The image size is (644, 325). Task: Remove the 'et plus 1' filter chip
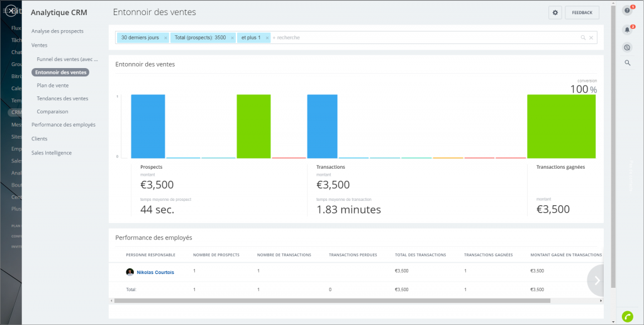point(267,38)
